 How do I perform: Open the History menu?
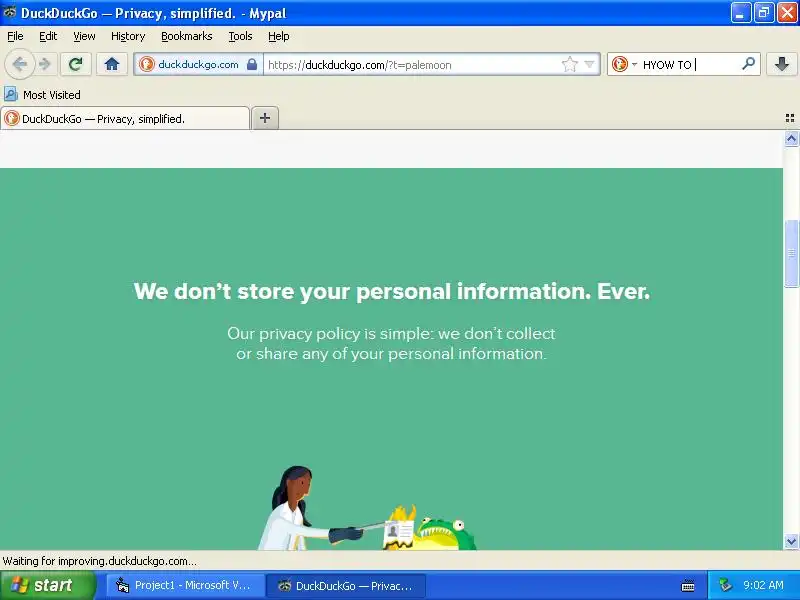(x=128, y=36)
